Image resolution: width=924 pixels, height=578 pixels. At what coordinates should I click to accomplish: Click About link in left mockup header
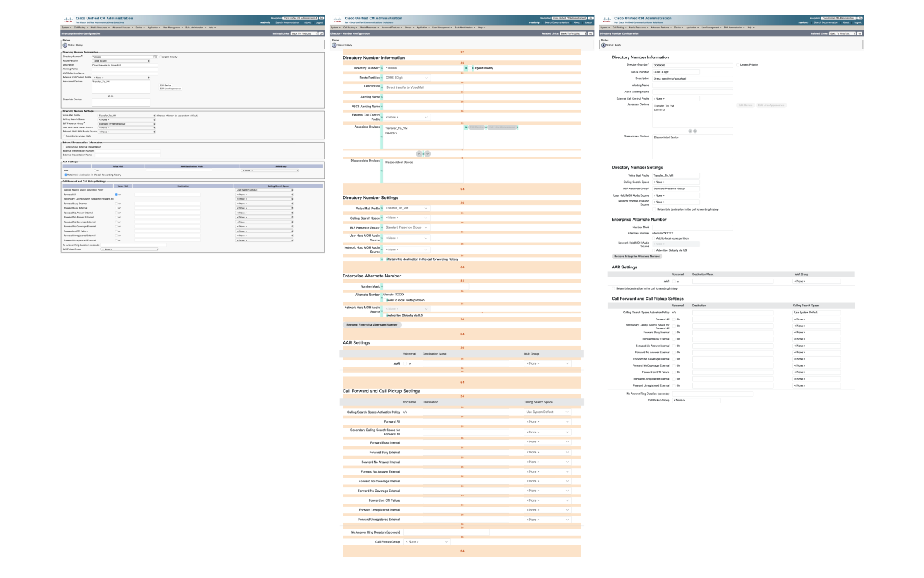tap(307, 22)
